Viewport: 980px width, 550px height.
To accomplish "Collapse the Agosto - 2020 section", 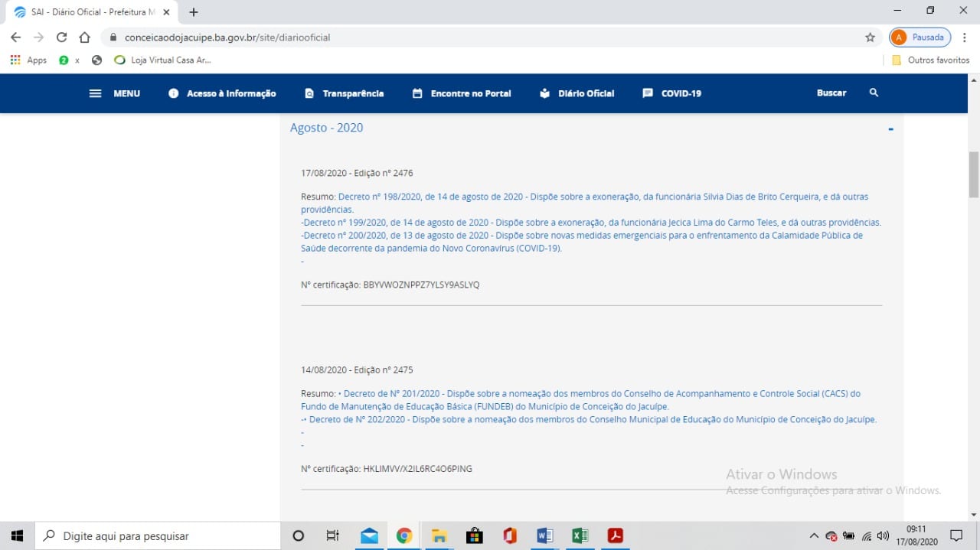I will click(890, 129).
